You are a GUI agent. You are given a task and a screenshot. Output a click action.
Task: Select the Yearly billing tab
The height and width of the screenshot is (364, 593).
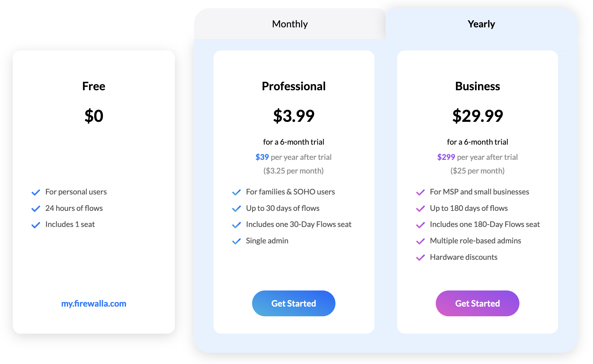[x=481, y=24]
